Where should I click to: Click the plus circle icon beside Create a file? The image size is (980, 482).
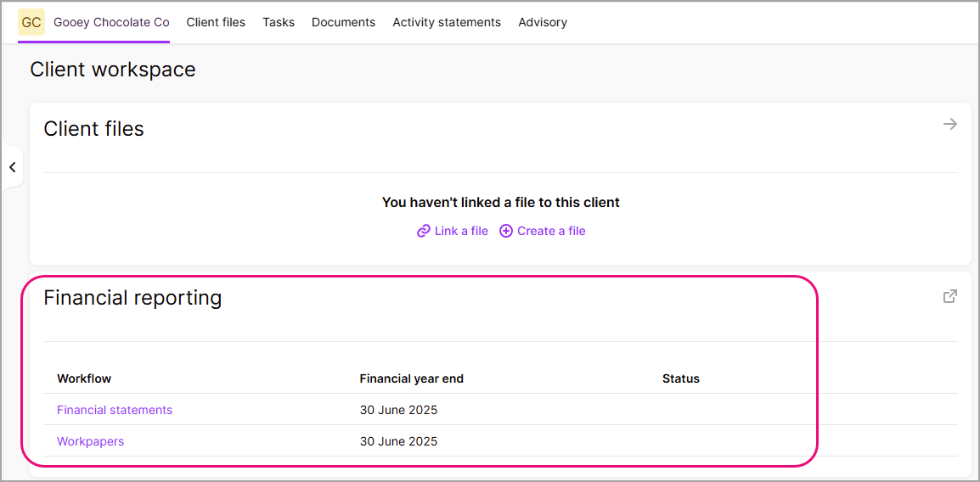(x=506, y=231)
